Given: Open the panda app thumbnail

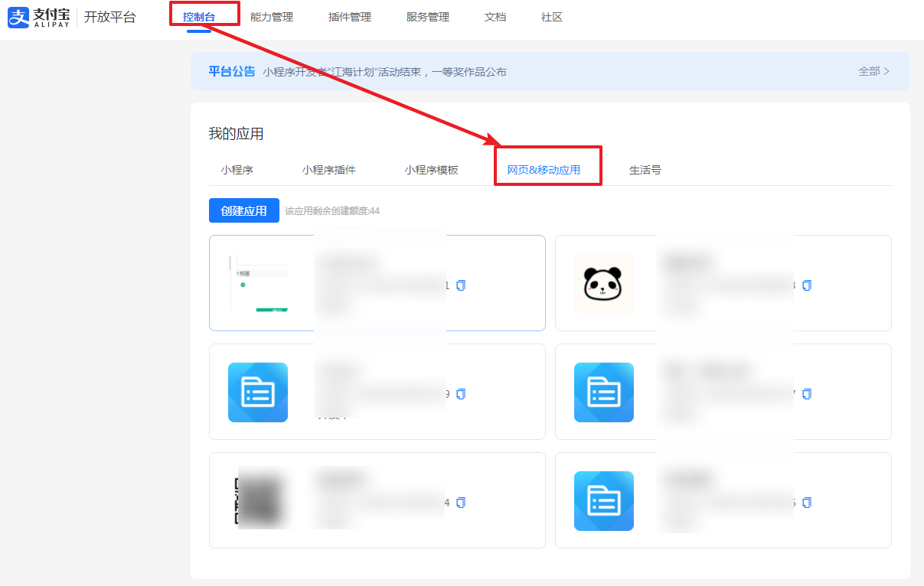Looking at the screenshot, I should (604, 284).
